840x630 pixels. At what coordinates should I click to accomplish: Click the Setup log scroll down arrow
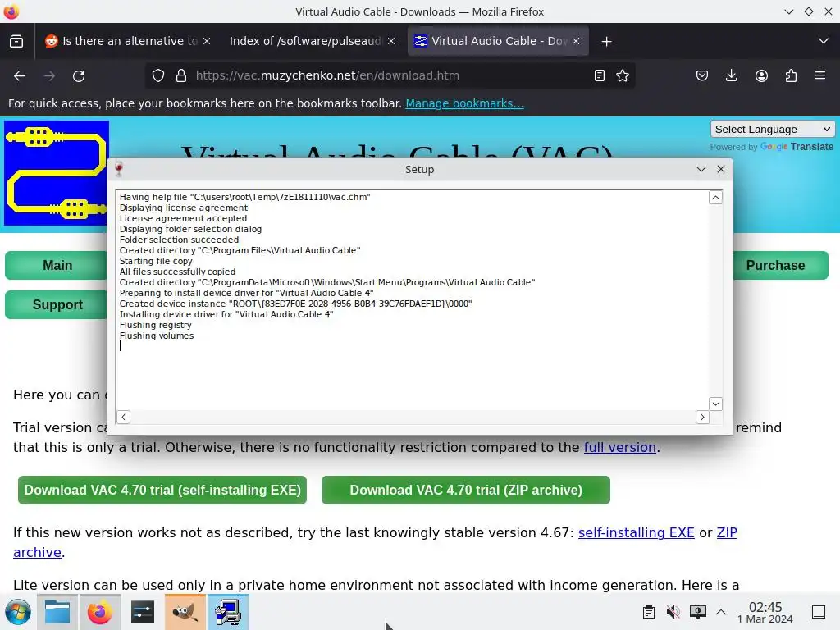(x=715, y=404)
